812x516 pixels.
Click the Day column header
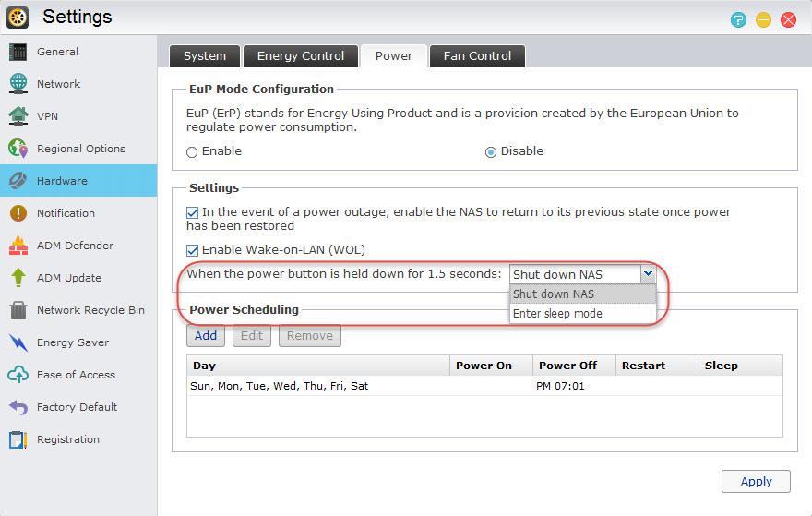coord(318,366)
